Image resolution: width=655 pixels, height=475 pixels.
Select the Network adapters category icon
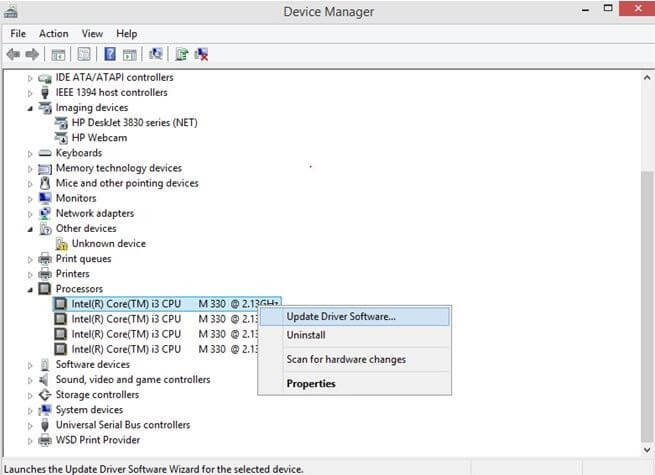click(45, 213)
